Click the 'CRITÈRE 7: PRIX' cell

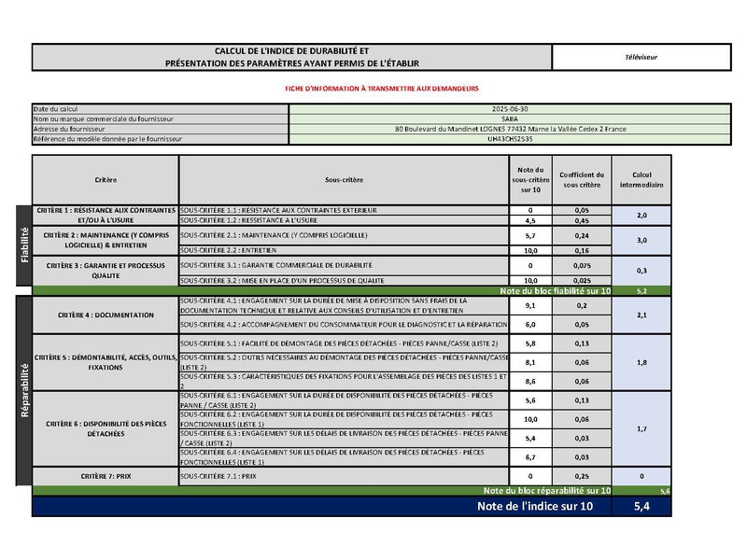pyautogui.click(x=106, y=476)
